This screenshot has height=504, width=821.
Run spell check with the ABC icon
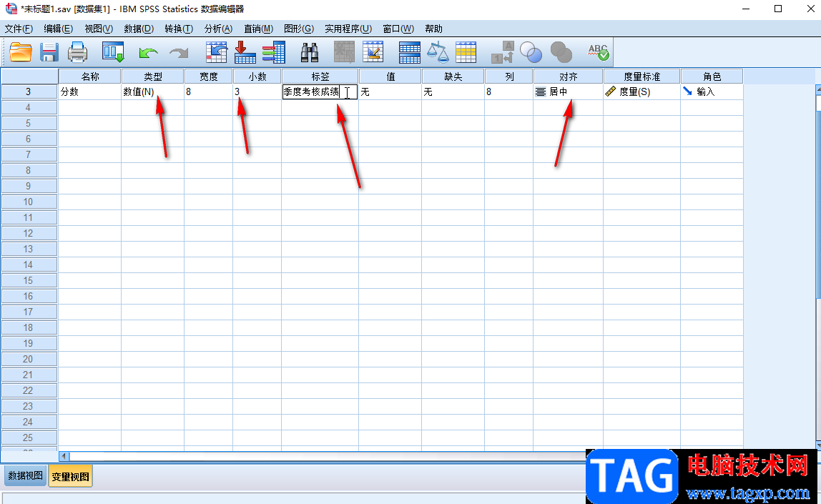pyautogui.click(x=598, y=51)
